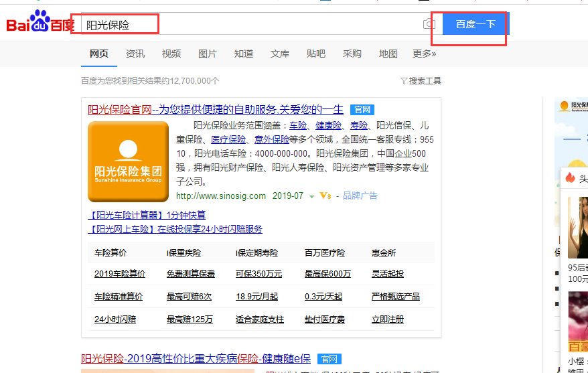Image resolution: width=588 pixels, height=373 pixels.
Task: Select the 网页 tab
Action: tap(99, 54)
